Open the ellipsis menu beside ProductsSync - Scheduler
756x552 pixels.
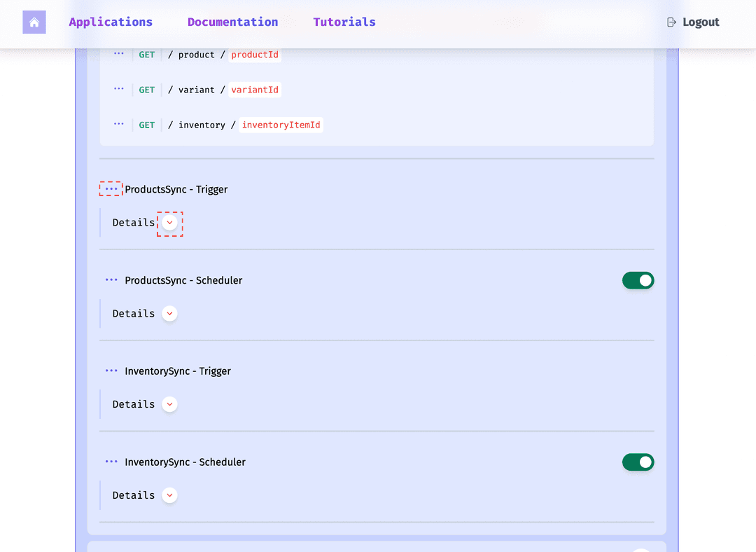[x=111, y=280]
